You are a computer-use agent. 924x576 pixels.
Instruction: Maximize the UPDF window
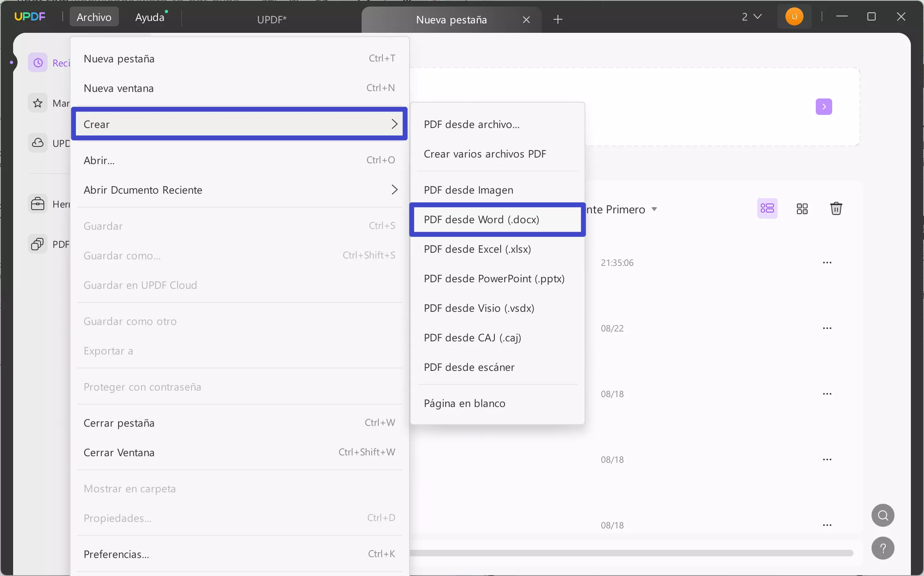click(872, 16)
